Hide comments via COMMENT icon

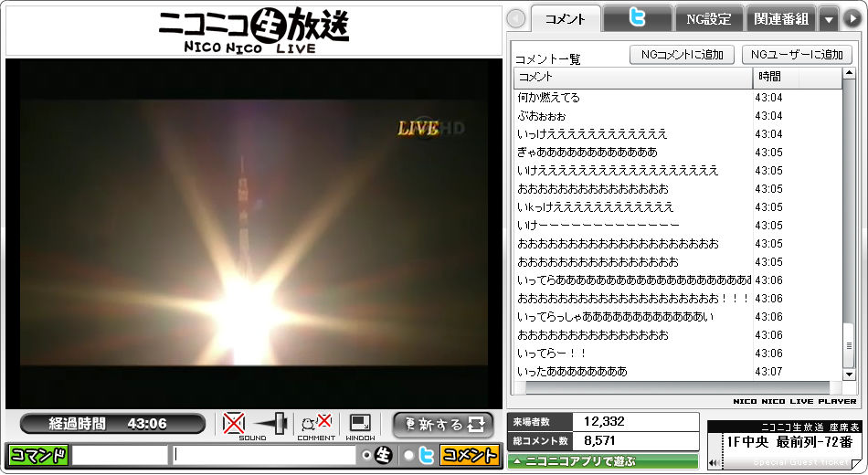click(x=316, y=424)
